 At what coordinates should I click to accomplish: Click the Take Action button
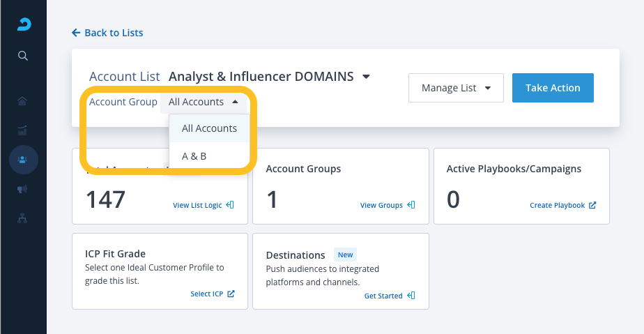pos(553,88)
